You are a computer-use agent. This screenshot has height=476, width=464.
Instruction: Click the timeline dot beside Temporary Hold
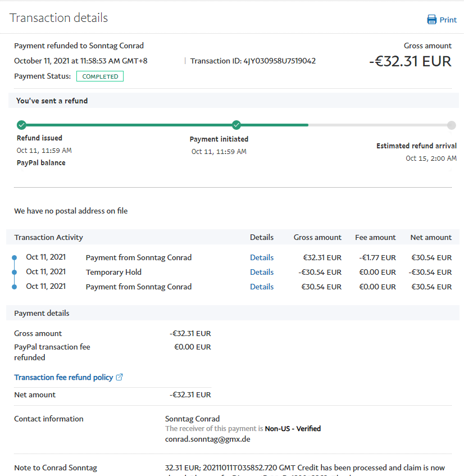point(15,272)
